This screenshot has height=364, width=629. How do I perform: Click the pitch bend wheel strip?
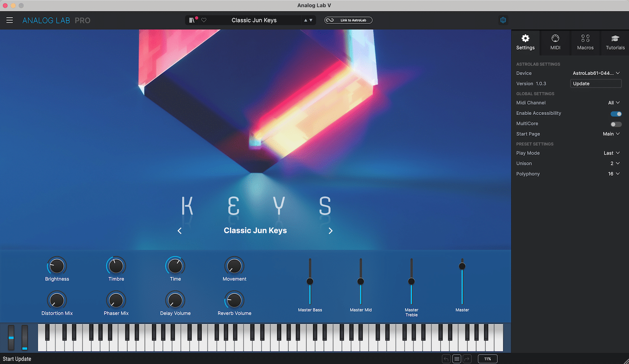click(11, 337)
